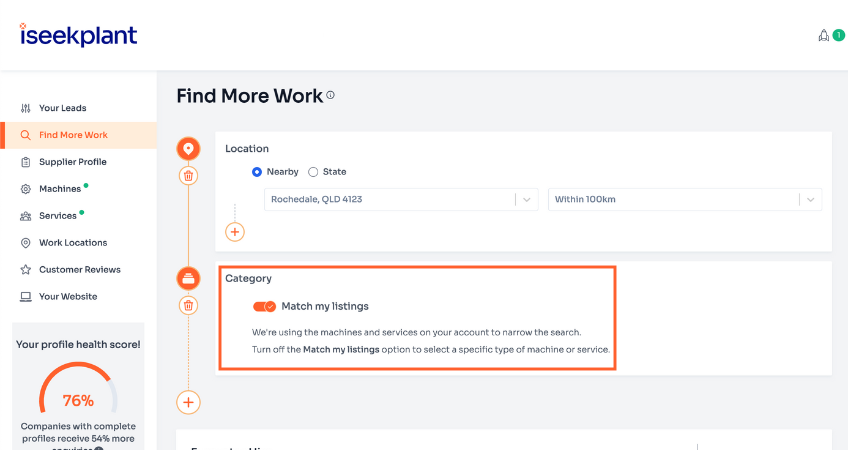Click the orange location pin step icon
The height and width of the screenshot is (450, 848).
pos(188,150)
